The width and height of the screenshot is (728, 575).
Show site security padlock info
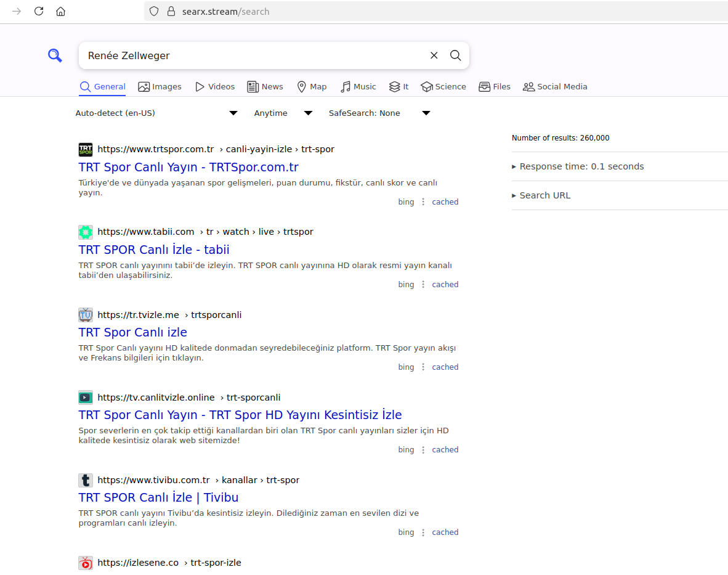click(x=171, y=11)
